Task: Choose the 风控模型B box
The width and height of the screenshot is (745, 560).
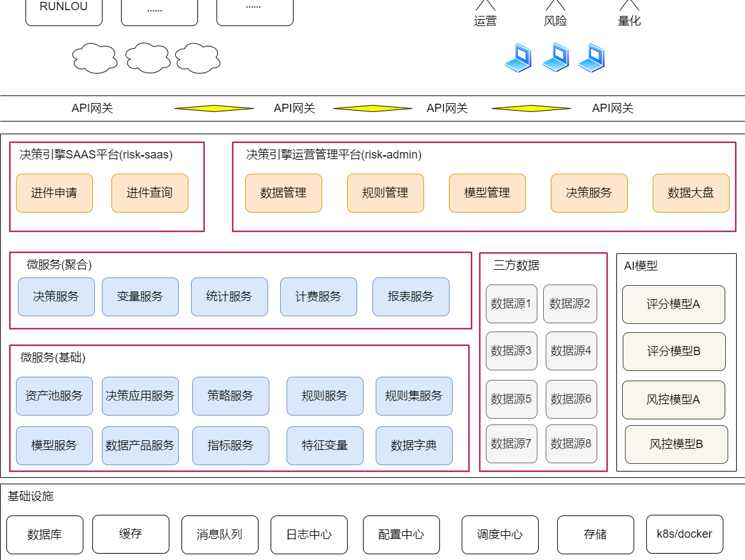Action: (677, 445)
